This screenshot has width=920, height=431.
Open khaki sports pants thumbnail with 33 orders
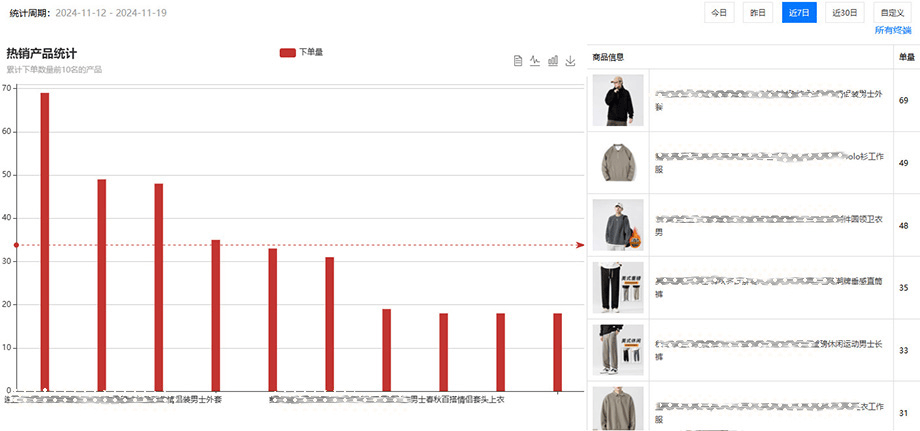tap(618, 350)
